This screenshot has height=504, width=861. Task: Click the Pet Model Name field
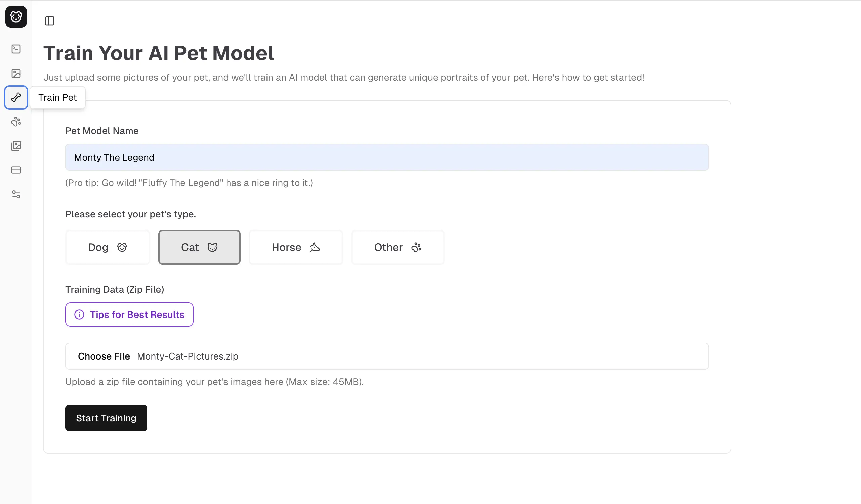(x=387, y=157)
